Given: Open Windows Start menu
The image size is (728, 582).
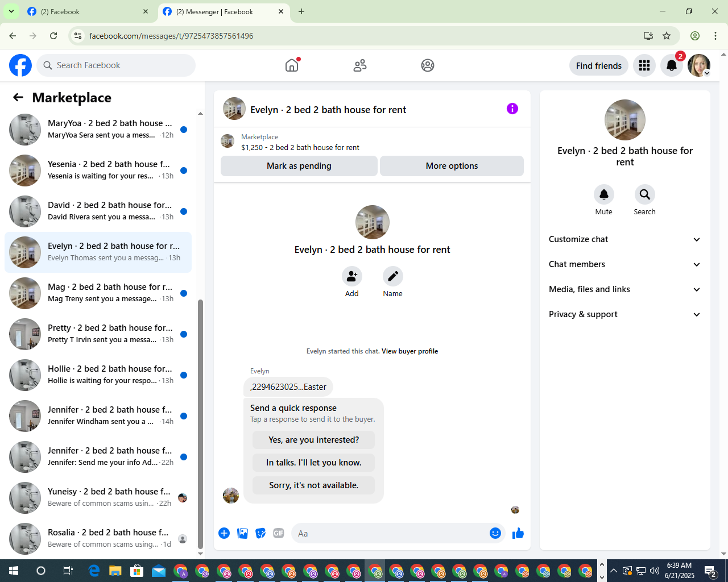Looking at the screenshot, I should 14,571.
